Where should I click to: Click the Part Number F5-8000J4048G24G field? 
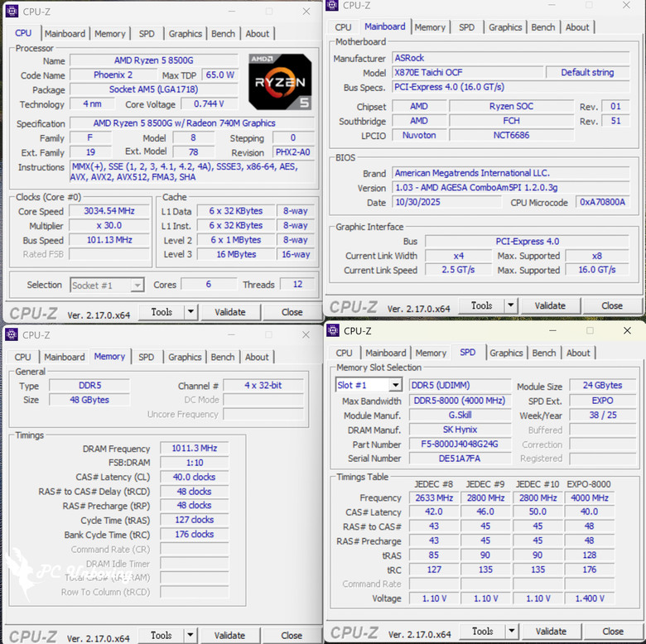tap(460, 444)
